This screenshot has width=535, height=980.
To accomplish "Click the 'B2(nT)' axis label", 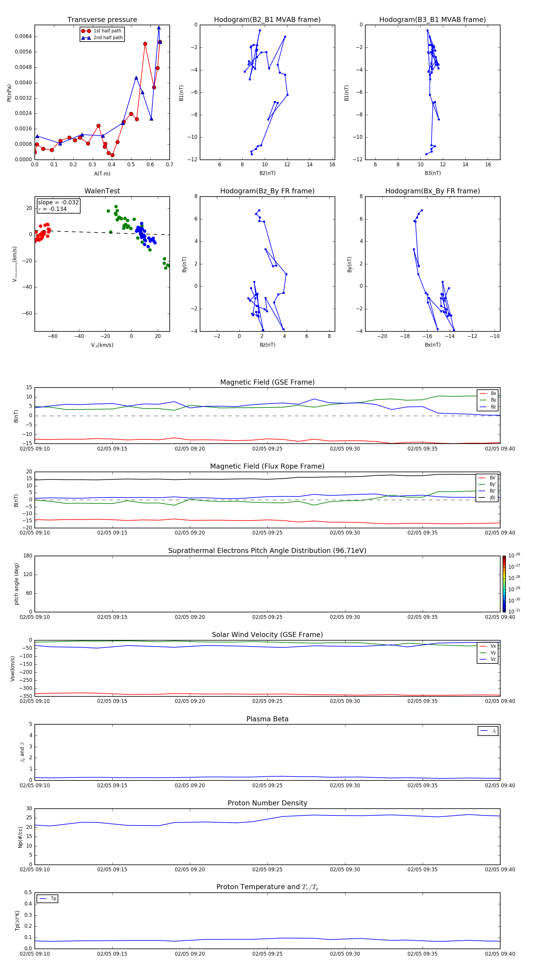I will click(x=267, y=173).
